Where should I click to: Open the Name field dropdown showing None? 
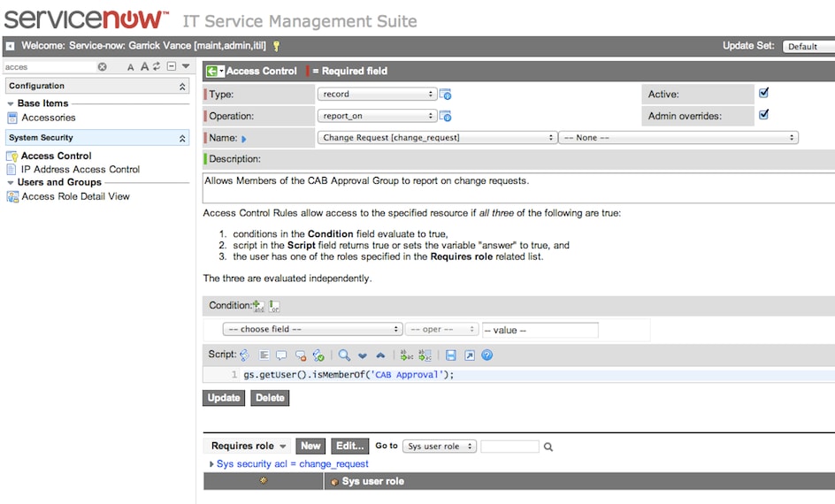(678, 138)
